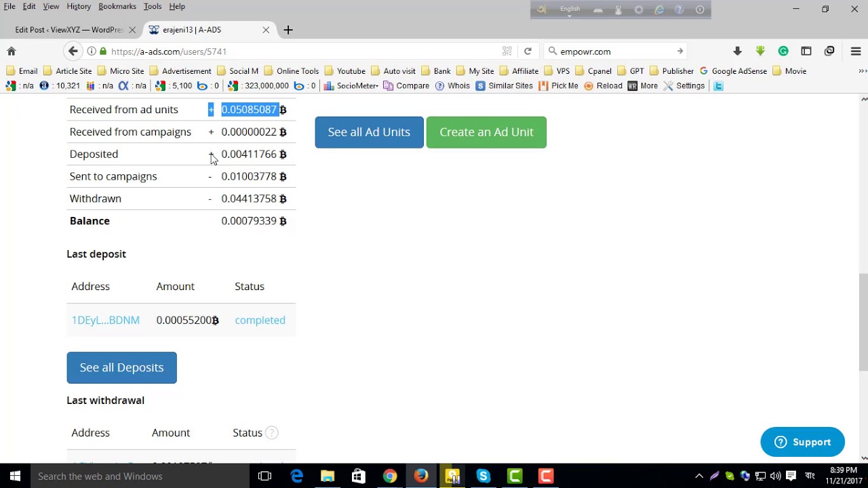The width and height of the screenshot is (868, 488).
Task: Open the Article Site bookmarks folder
Action: 67,71
